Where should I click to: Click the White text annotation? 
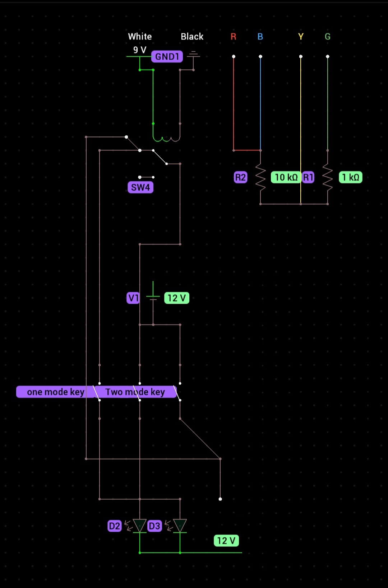pyautogui.click(x=140, y=37)
